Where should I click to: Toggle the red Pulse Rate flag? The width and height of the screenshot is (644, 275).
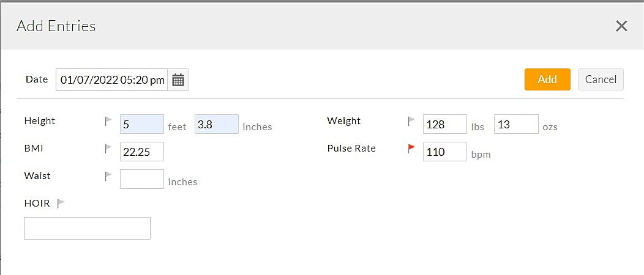tap(411, 148)
